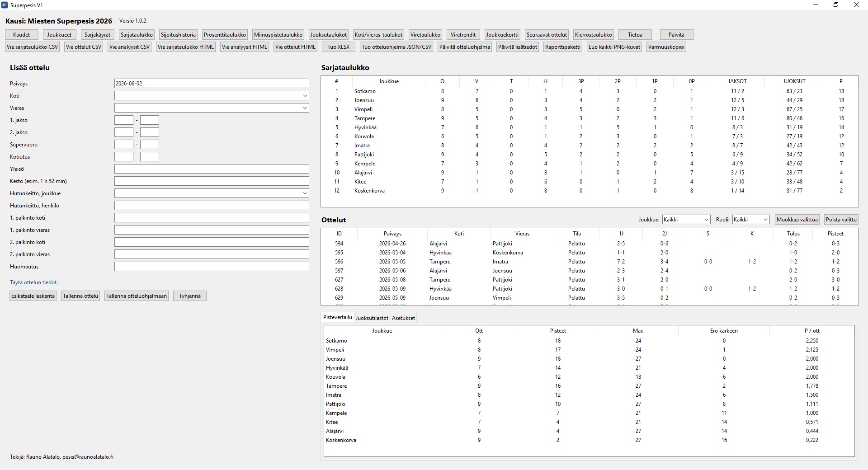Click the Päiväys date field

coord(212,84)
